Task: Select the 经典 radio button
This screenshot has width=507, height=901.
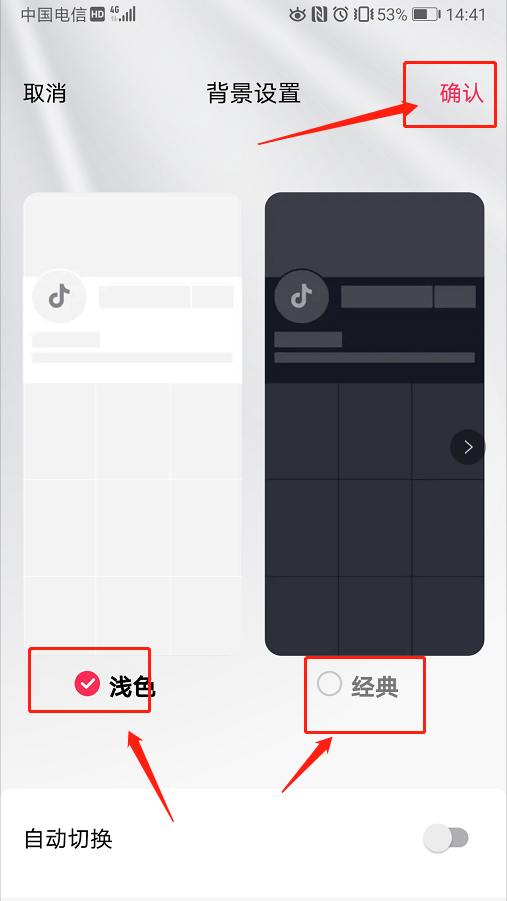Action: point(330,684)
